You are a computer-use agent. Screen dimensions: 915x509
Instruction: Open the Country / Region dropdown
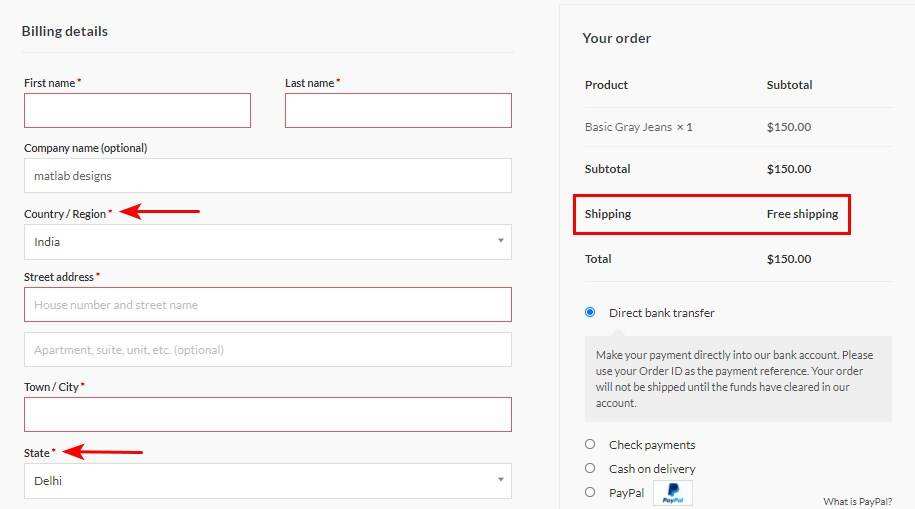click(267, 242)
